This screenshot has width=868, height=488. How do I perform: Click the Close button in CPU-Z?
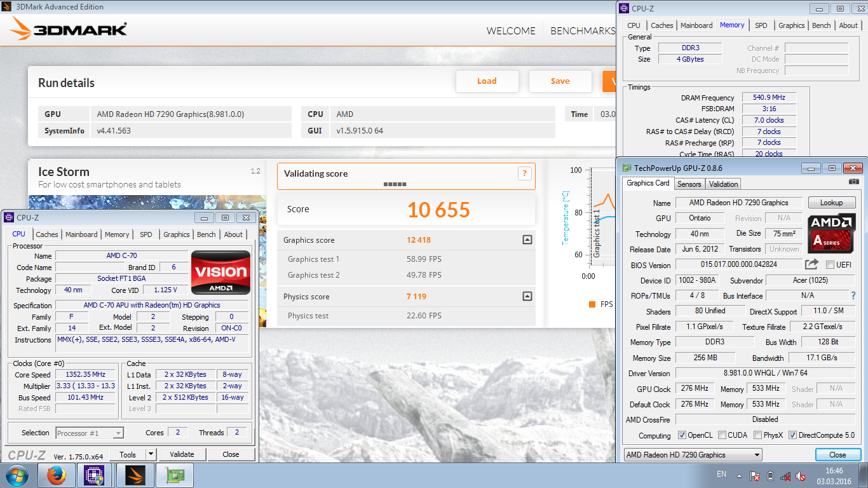[x=231, y=454]
